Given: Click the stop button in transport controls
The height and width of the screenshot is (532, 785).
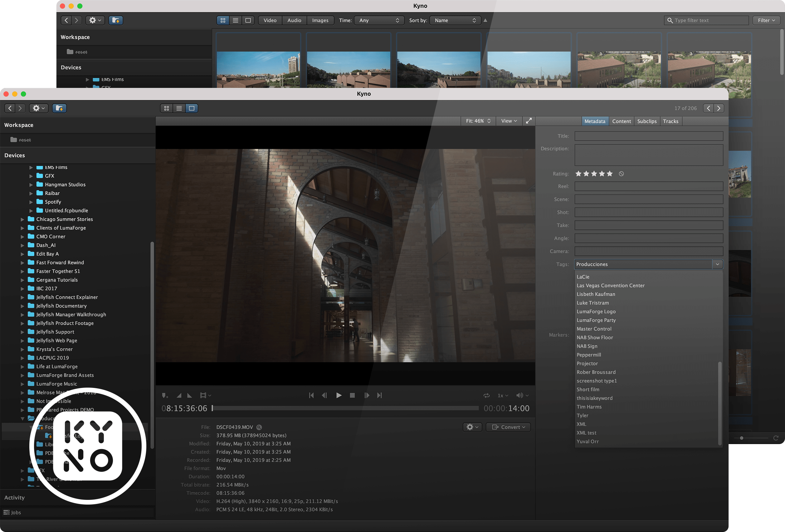Looking at the screenshot, I should click(x=352, y=395).
